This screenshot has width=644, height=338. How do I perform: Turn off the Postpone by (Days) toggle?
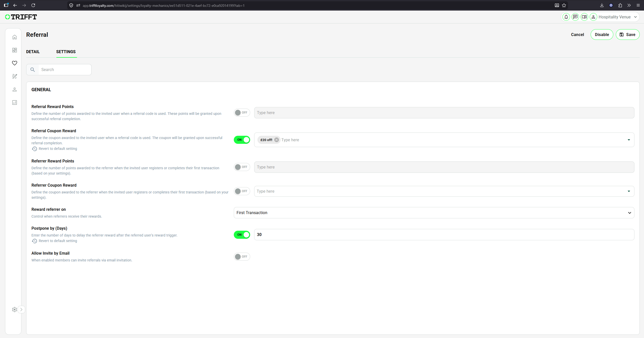click(242, 234)
